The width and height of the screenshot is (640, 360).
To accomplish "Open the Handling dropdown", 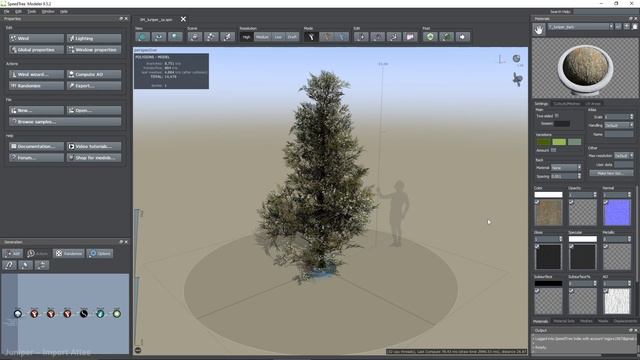I will click(x=619, y=125).
